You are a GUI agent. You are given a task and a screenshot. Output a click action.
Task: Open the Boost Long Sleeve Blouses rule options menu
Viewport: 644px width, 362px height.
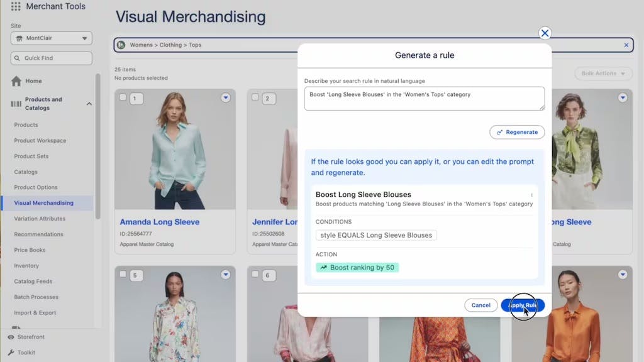[531, 195]
